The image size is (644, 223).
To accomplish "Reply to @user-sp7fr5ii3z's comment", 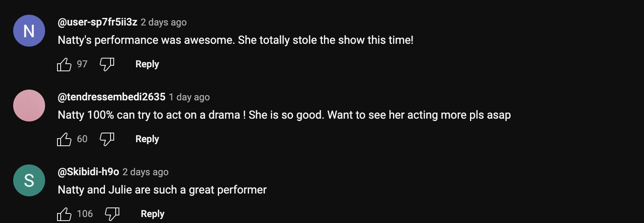I will 147,64.
